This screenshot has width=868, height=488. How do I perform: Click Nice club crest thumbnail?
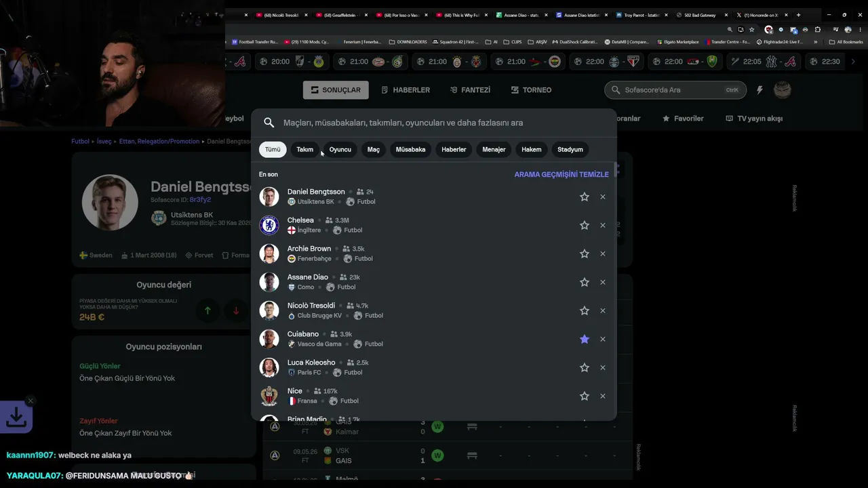tap(269, 396)
